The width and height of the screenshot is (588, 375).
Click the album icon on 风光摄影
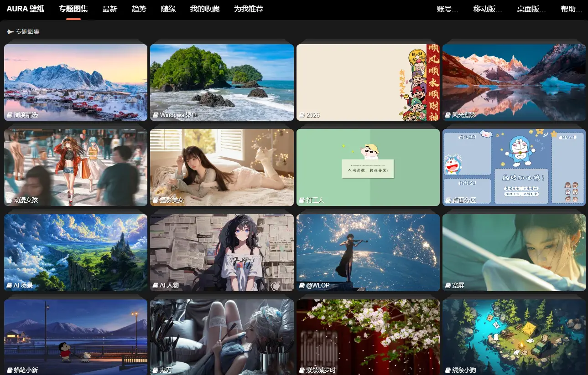448,115
